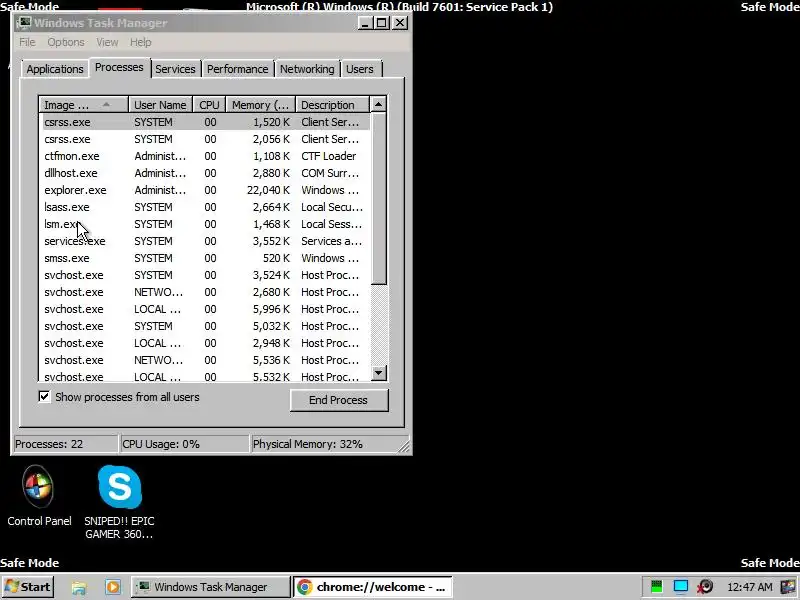This screenshot has width=800, height=600.
Task: Select the Processes tab
Action: click(x=119, y=67)
